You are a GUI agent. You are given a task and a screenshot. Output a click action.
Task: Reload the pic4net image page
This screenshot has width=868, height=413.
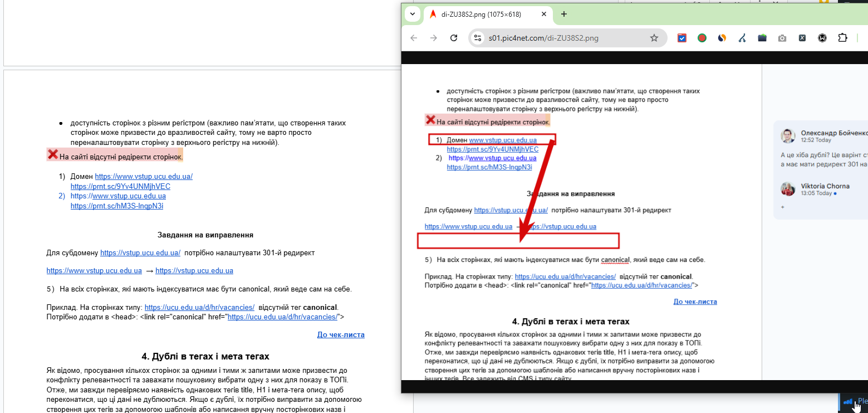tap(454, 38)
